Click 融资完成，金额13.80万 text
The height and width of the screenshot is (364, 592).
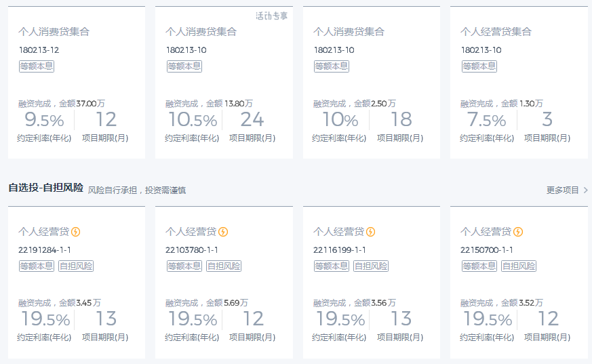pos(209,103)
